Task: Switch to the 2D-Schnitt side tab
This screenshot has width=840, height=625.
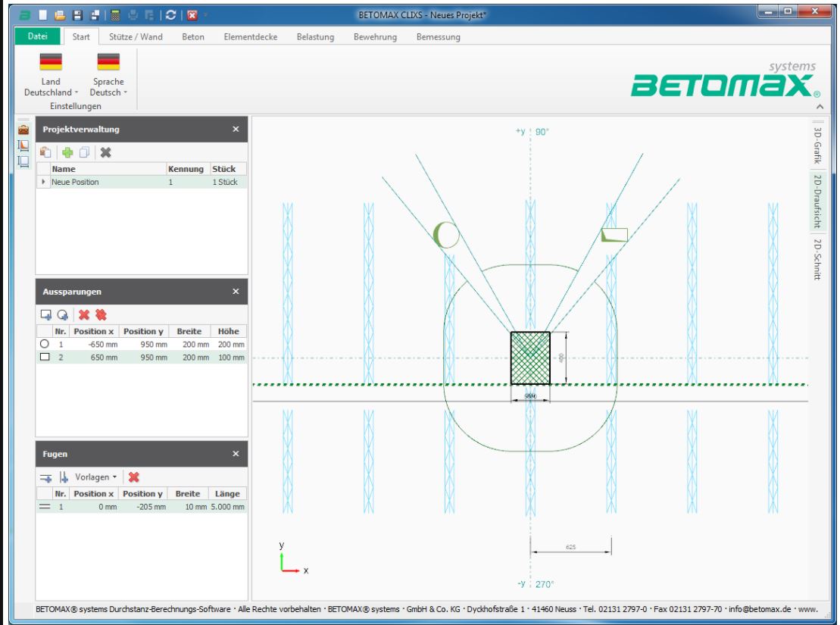Action: 817,259
